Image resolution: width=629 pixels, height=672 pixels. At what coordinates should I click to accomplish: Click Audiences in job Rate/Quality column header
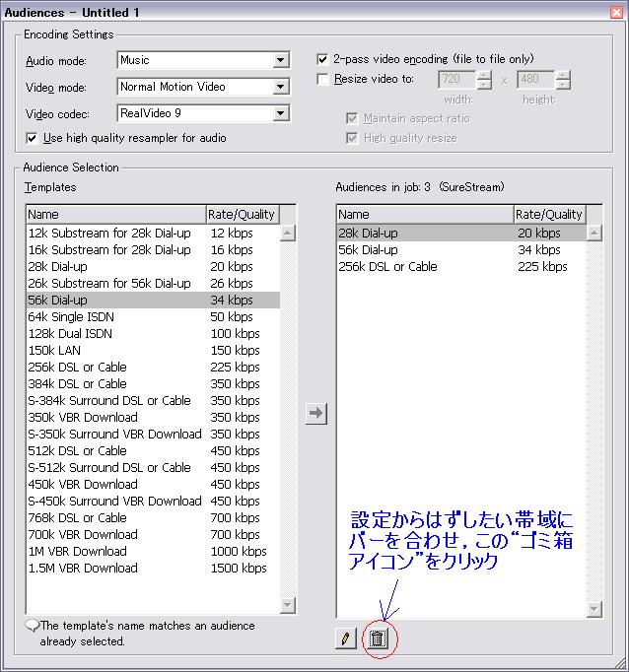[550, 214]
